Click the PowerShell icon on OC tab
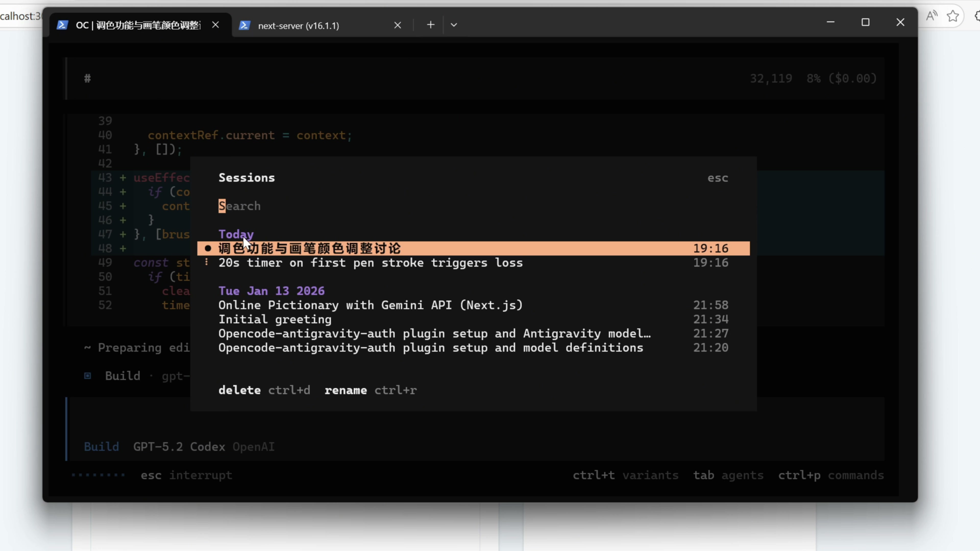Image resolution: width=980 pixels, height=551 pixels. [62, 25]
